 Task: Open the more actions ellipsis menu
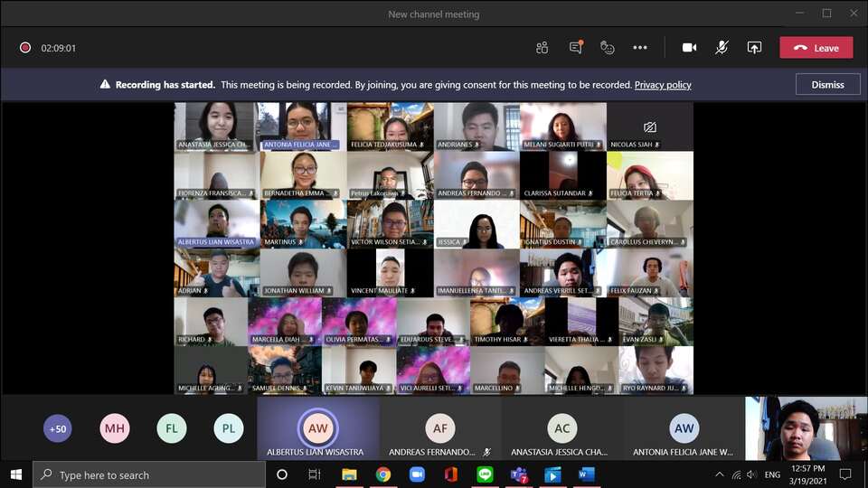tap(640, 48)
